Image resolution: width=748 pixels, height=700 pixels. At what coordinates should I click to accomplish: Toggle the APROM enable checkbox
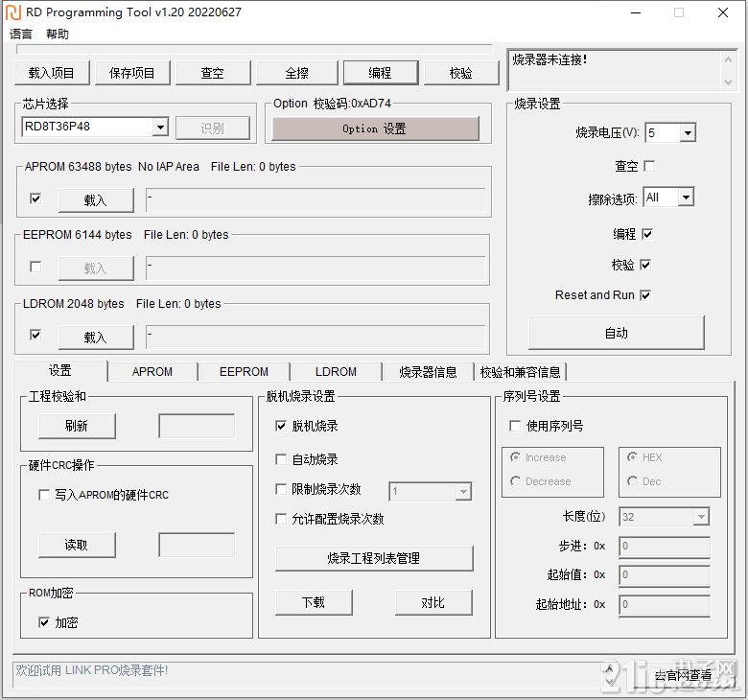35,198
